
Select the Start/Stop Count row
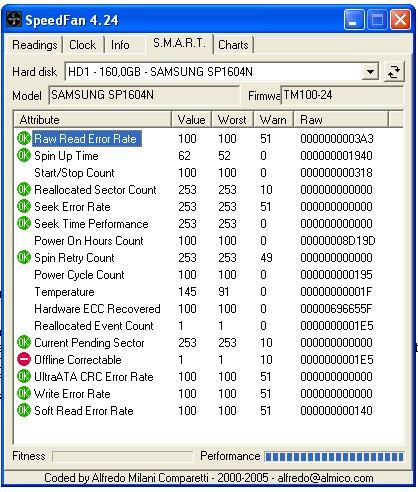click(209, 172)
